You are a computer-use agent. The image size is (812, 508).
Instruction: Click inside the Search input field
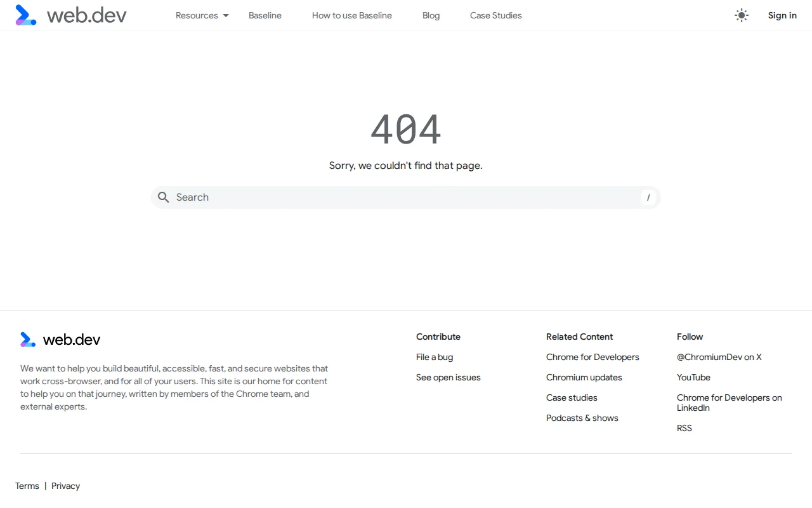[381, 197]
